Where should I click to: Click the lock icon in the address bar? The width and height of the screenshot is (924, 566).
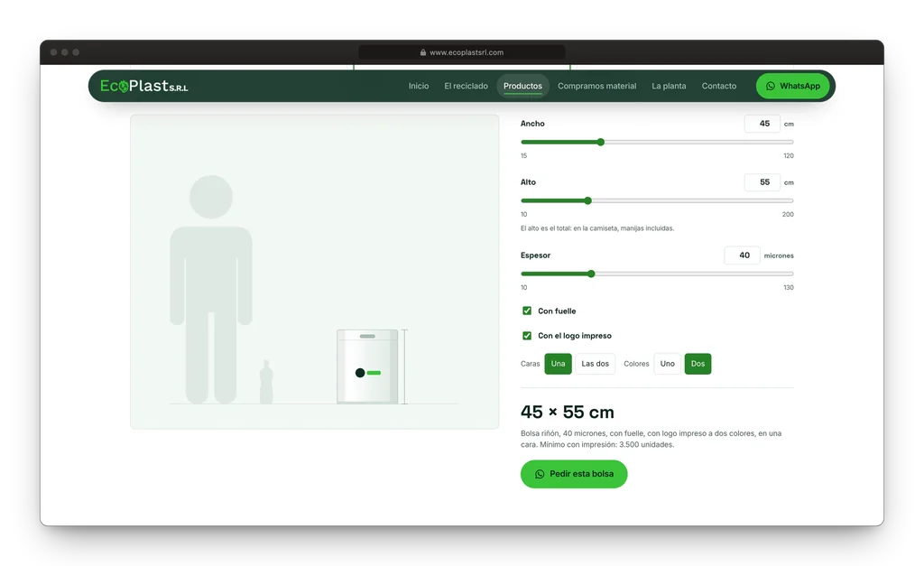coord(423,52)
